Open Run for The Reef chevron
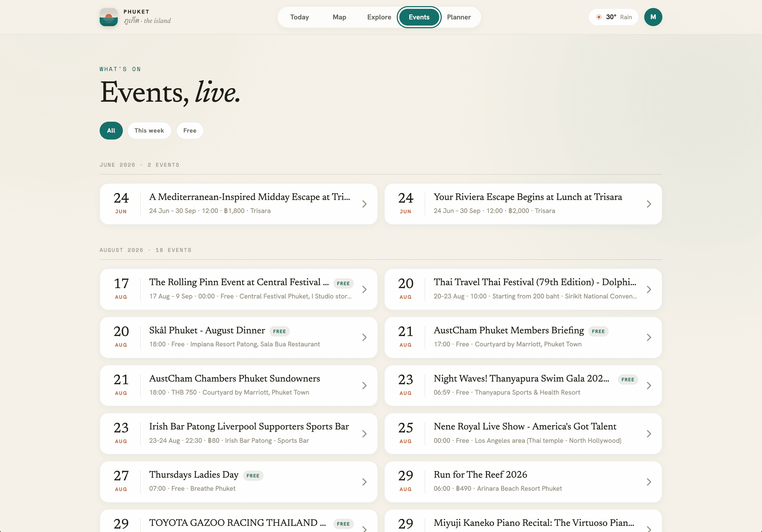762x532 pixels. (x=649, y=482)
